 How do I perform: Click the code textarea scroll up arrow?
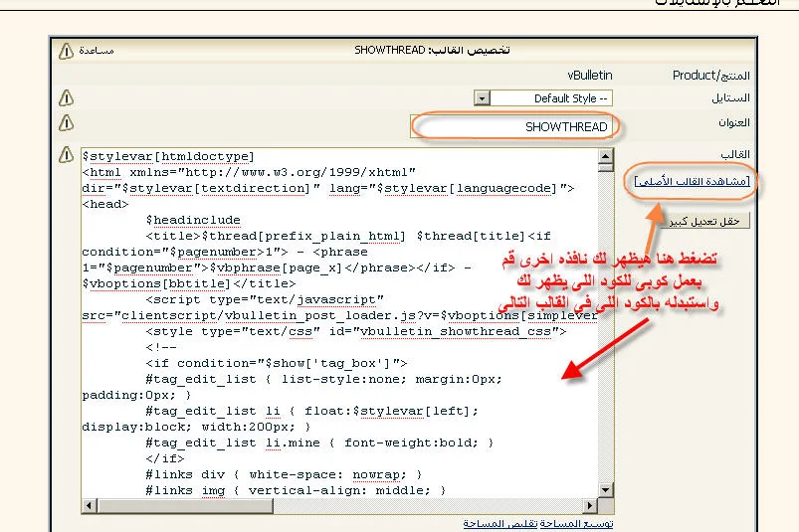[605, 156]
